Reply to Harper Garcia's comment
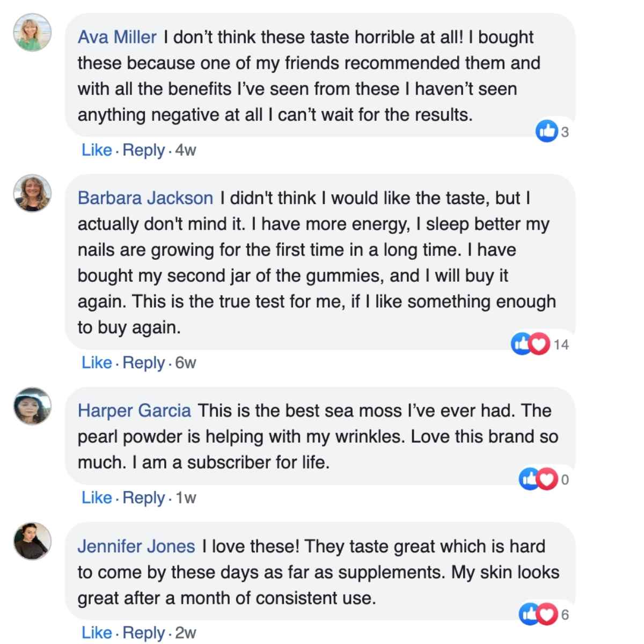This screenshot has width=644, height=644. tap(143, 498)
